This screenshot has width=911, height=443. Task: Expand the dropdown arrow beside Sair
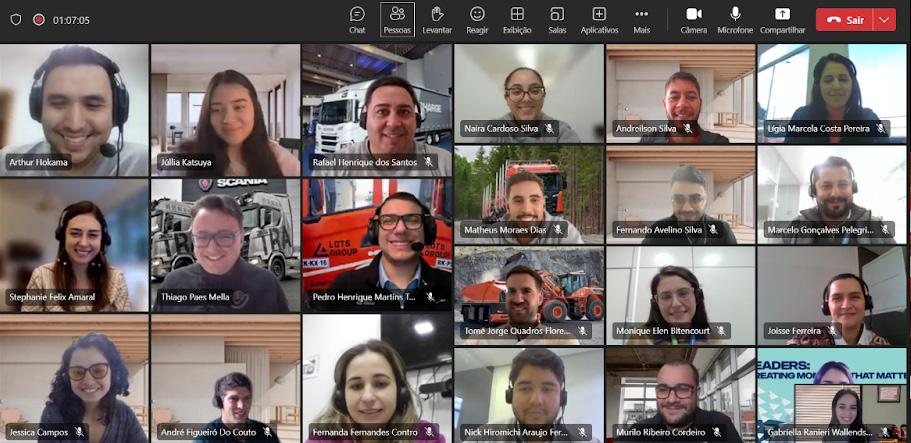pos(884,20)
